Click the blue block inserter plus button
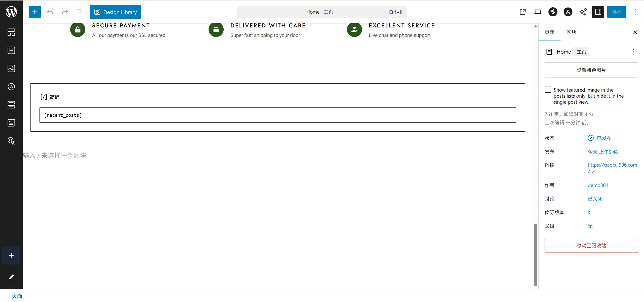The height and width of the screenshot is (302, 644). coord(34,12)
